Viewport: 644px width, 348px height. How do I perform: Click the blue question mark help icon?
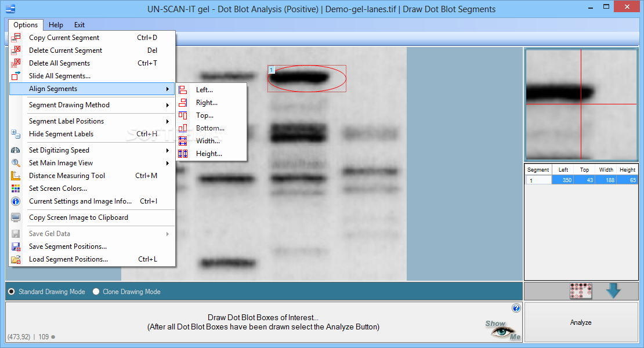(x=516, y=308)
